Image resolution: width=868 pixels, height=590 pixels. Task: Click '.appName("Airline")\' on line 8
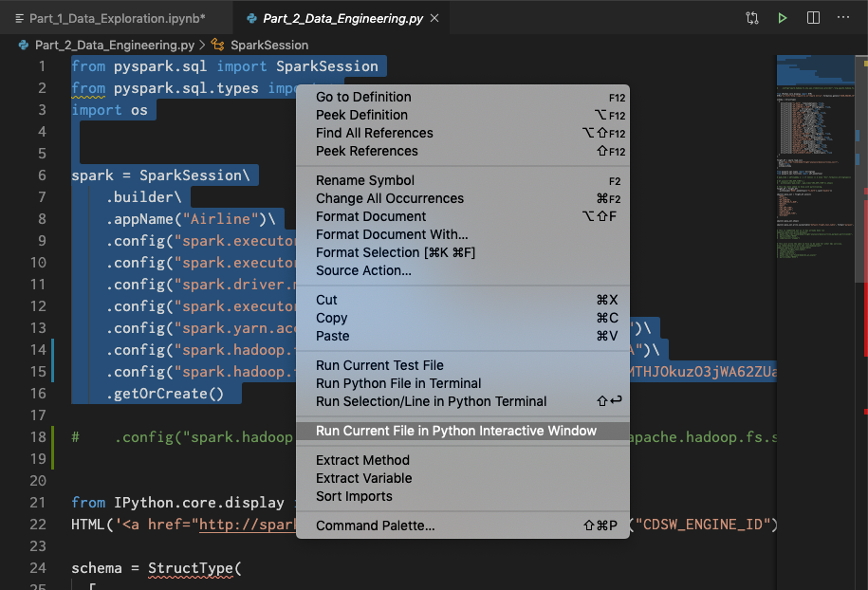point(191,219)
